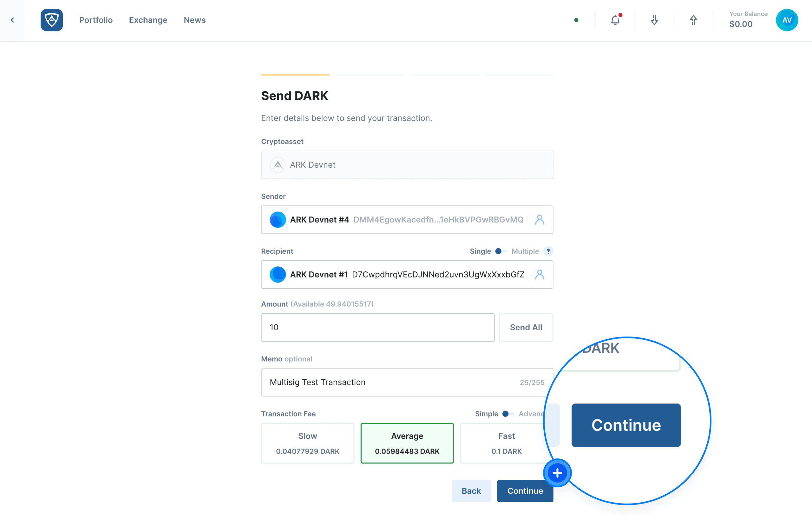Viewport: 812px width, 521px height.
Task: Click the recipient wallet avatar
Action: [278, 274]
